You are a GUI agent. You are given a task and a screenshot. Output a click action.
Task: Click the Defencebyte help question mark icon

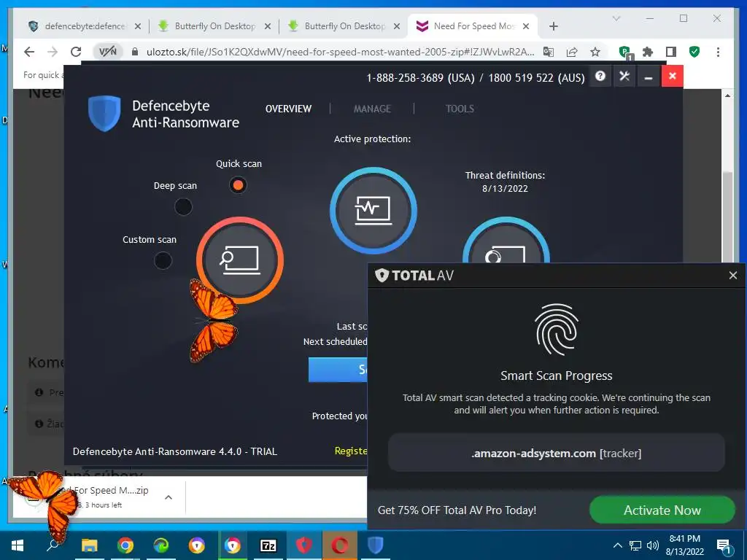pyautogui.click(x=600, y=76)
